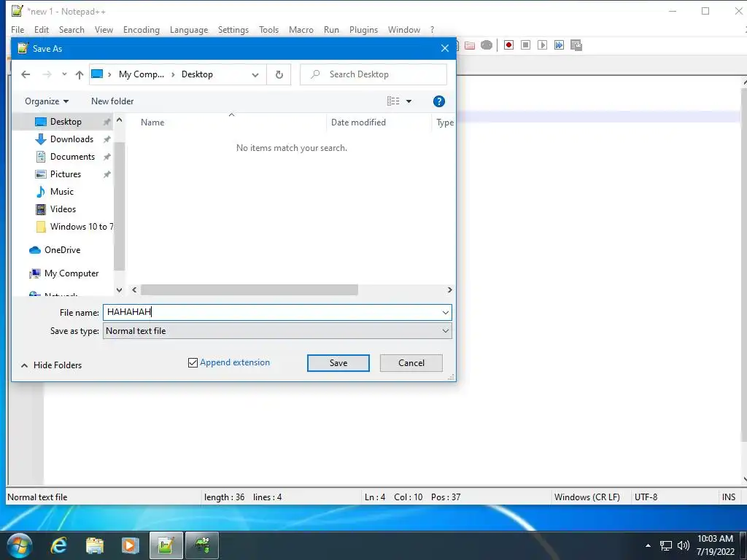Go up one folder level
747x560 pixels.
coord(80,74)
